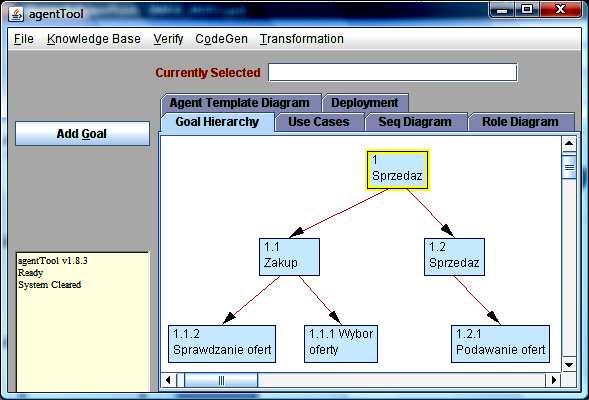This screenshot has width=589, height=400.
Task: Click the Currently Selected text field
Action: point(393,72)
